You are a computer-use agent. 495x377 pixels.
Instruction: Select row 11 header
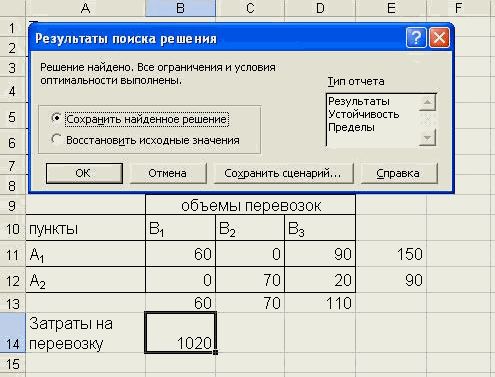[12, 254]
